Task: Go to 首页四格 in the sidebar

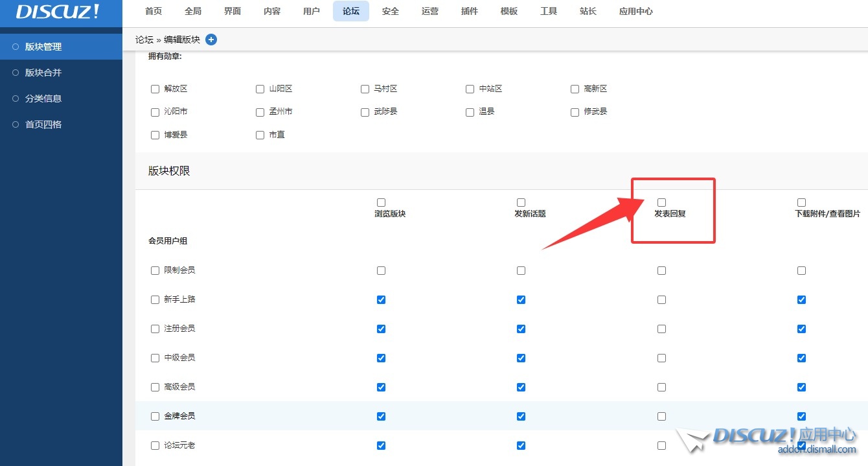Action: tap(43, 124)
